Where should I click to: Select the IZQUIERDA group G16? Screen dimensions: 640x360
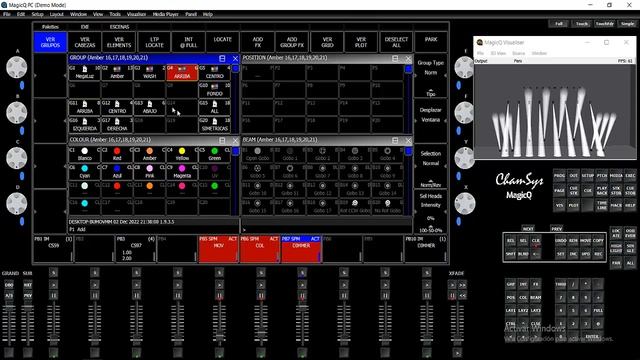[x=84, y=125]
